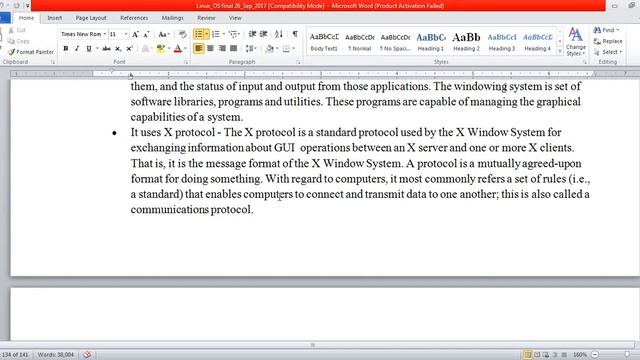
Task: Apply subscript formatting
Action: [118, 49]
